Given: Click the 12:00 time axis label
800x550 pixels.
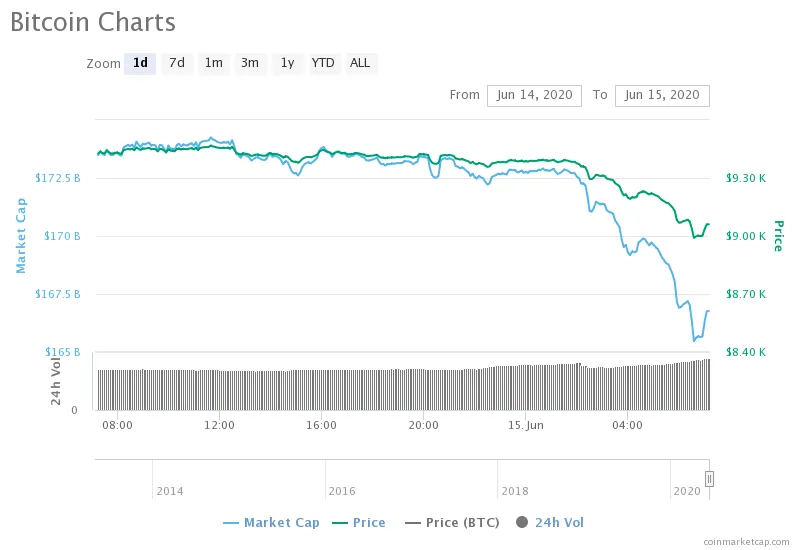Looking at the screenshot, I should (x=219, y=425).
